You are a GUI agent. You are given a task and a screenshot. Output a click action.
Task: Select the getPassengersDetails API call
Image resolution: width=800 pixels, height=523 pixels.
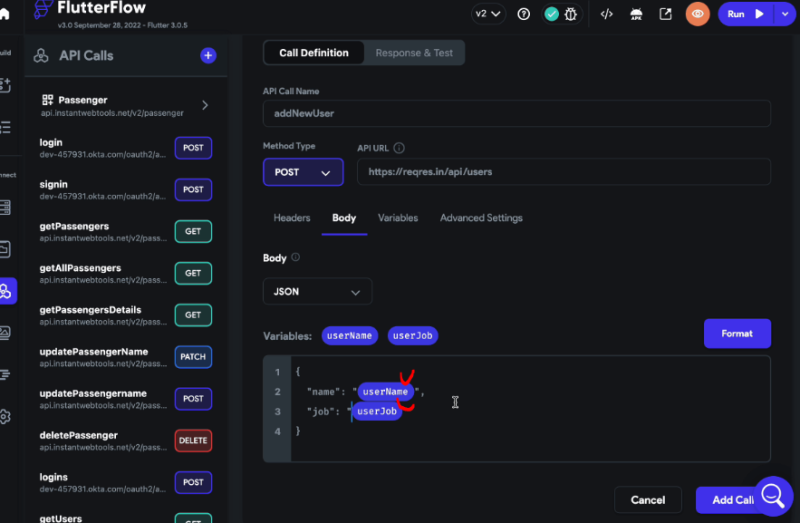pos(126,315)
